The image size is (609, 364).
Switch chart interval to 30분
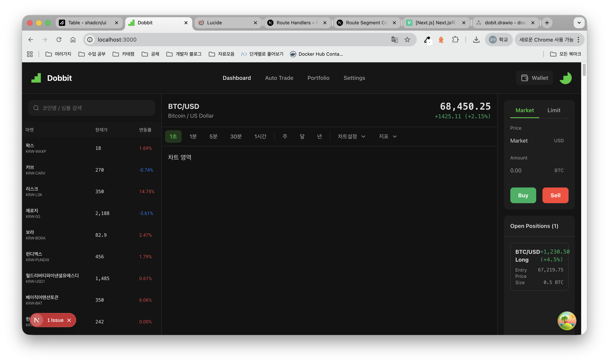[236, 136]
